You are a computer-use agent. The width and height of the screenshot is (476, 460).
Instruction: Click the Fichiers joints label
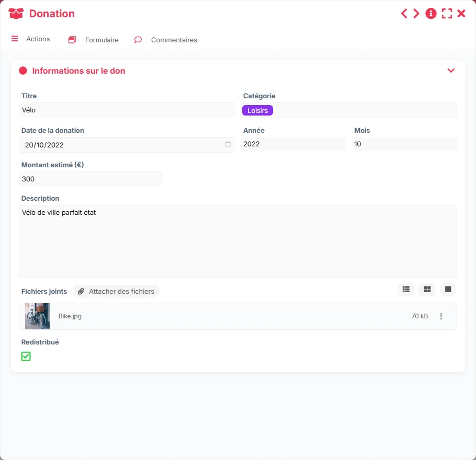44,291
